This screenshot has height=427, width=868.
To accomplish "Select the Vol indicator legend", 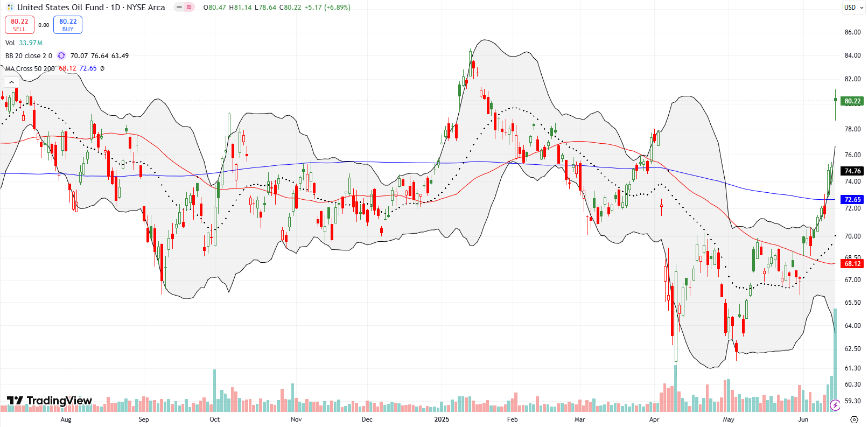I will point(10,43).
